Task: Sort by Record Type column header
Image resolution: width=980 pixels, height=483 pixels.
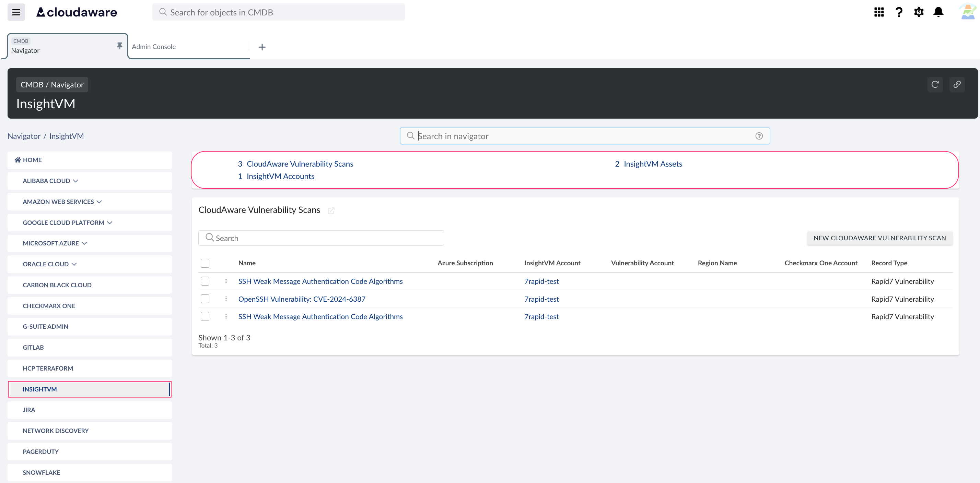Action: coord(889,263)
